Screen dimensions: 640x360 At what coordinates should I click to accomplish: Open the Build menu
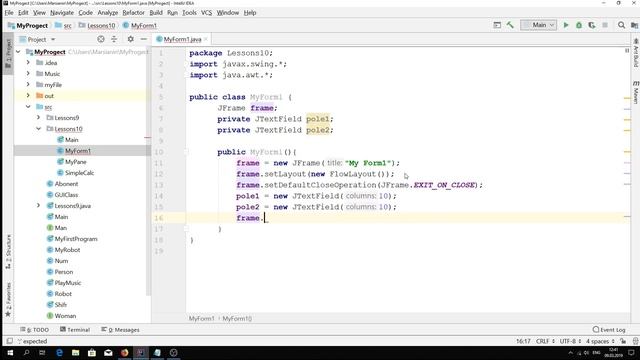[x=156, y=13]
